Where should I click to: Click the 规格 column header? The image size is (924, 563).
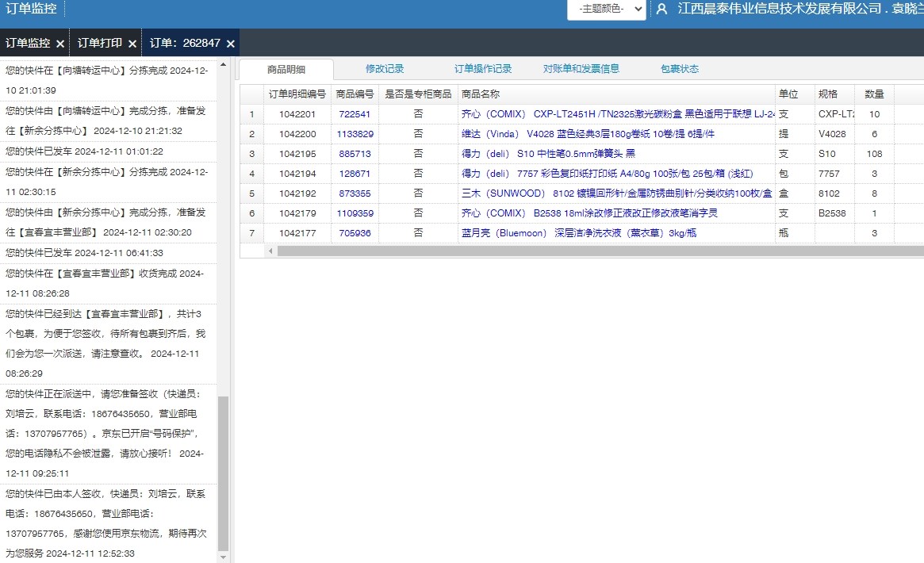[x=834, y=94]
